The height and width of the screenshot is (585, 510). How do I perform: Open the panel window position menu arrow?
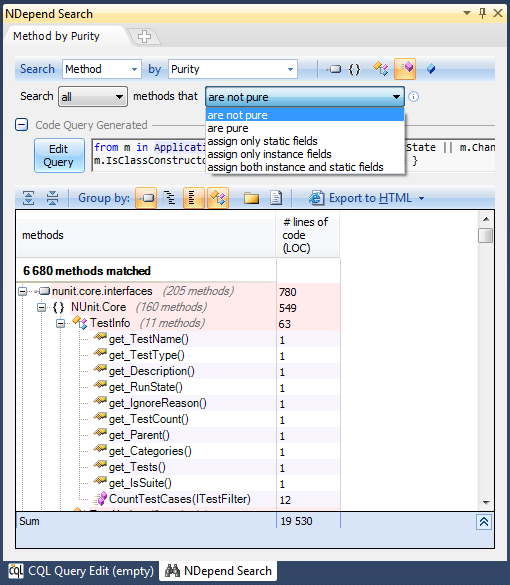pos(467,13)
